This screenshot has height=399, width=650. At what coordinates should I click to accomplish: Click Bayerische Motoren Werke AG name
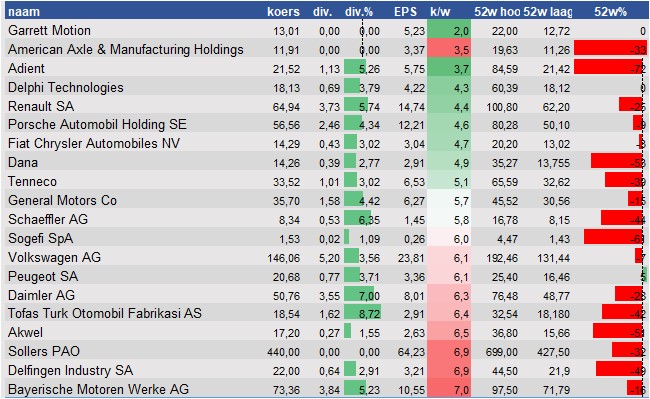(x=98, y=389)
